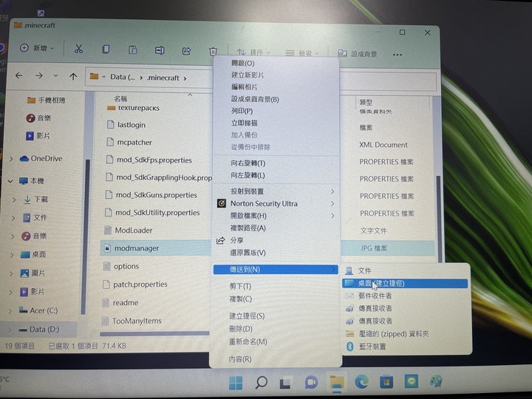
Task: Select 文件 Documents in sidebar tree
Action: point(35,217)
